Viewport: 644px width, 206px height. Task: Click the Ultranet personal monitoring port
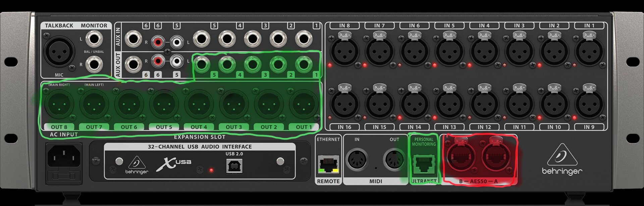[x=423, y=164]
